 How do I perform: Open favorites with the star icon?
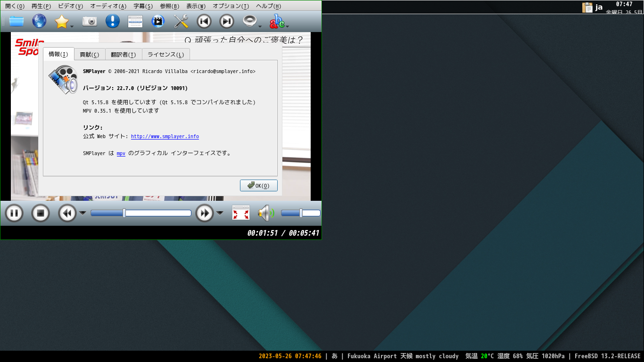[62, 21]
